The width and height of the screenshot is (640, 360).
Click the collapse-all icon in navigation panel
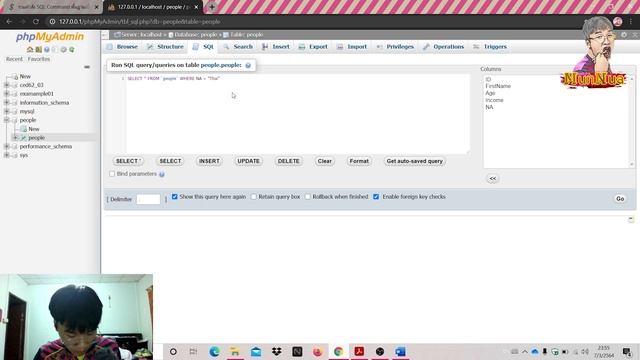pyautogui.click(x=87, y=67)
